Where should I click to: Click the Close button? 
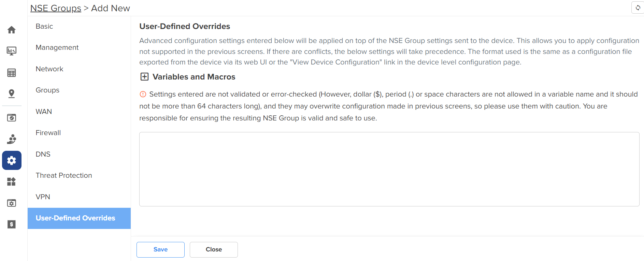(x=214, y=250)
